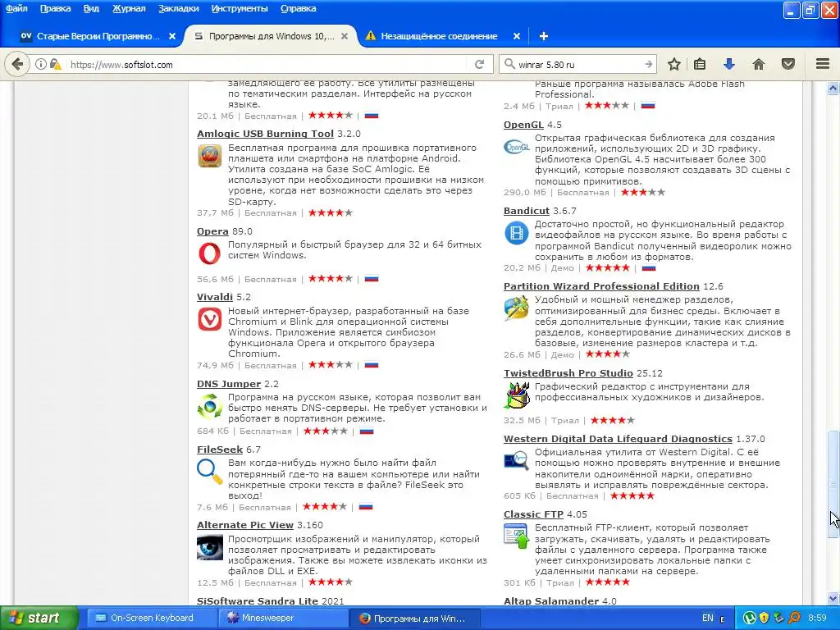Open the Инструменты menu

point(240,8)
